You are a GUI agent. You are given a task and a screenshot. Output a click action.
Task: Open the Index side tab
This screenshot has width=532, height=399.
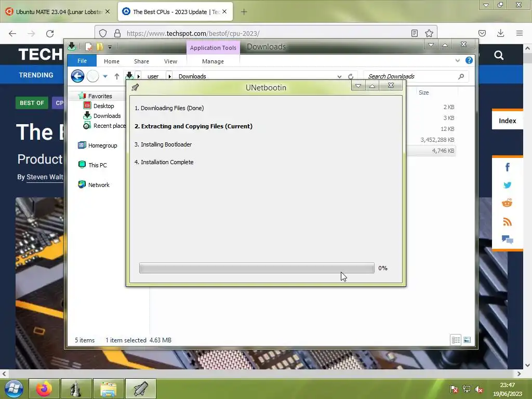tap(507, 121)
